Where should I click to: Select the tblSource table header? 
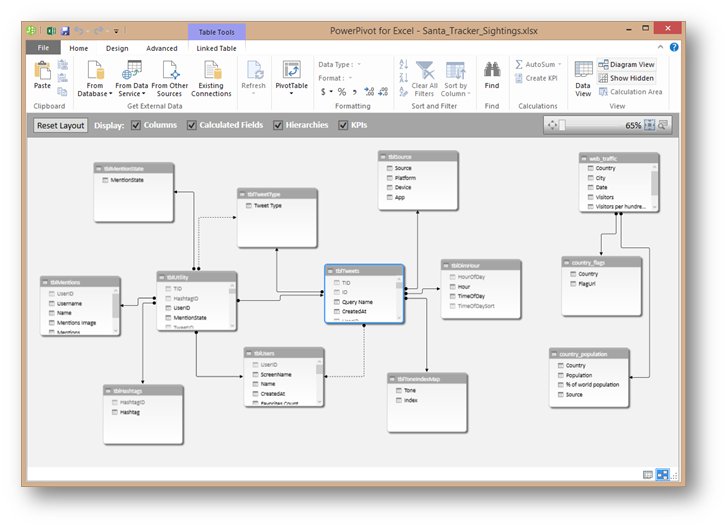(418, 157)
